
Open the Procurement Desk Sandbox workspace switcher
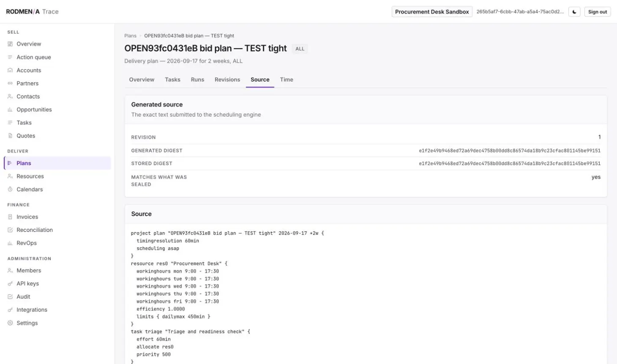click(432, 12)
